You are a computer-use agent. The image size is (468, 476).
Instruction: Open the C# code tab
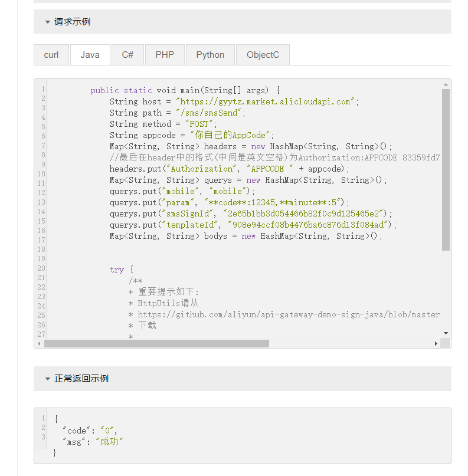(x=127, y=55)
